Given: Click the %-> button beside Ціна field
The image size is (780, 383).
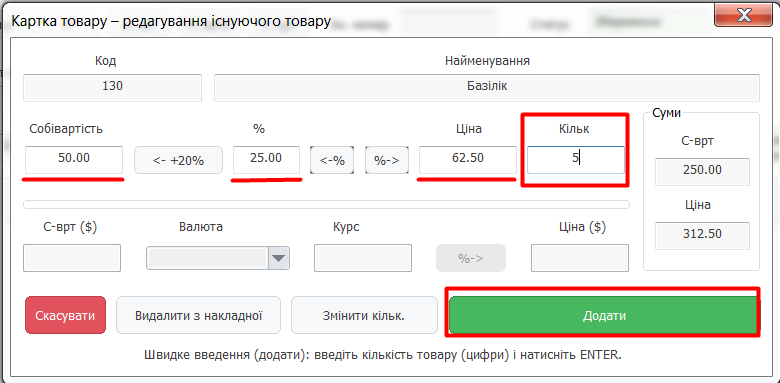Looking at the screenshot, I should [387, 160].
